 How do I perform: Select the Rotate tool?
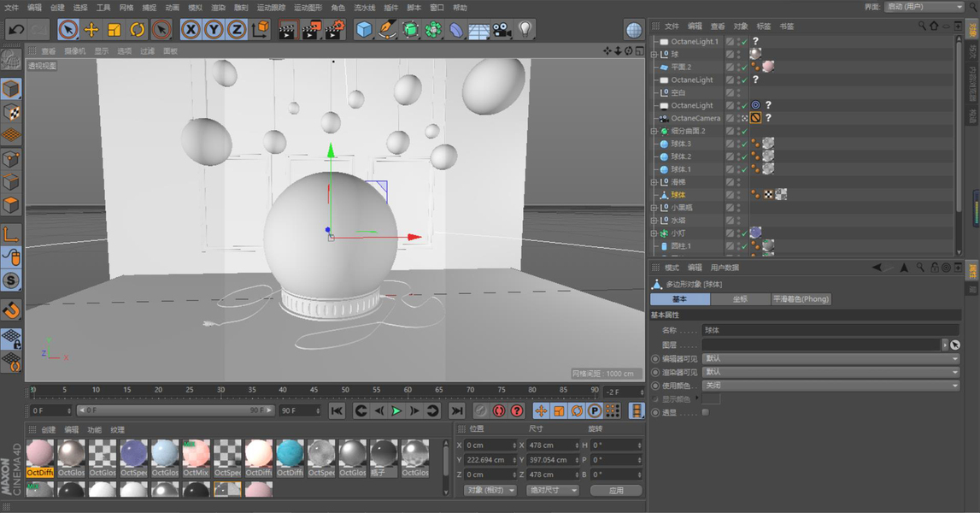pyautogui.click(x=137, y=29)
